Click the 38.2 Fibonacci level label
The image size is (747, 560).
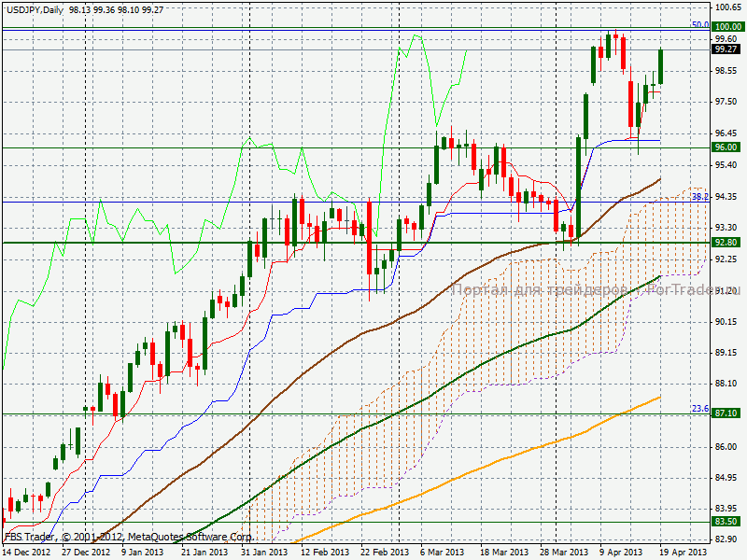[700, 197]
